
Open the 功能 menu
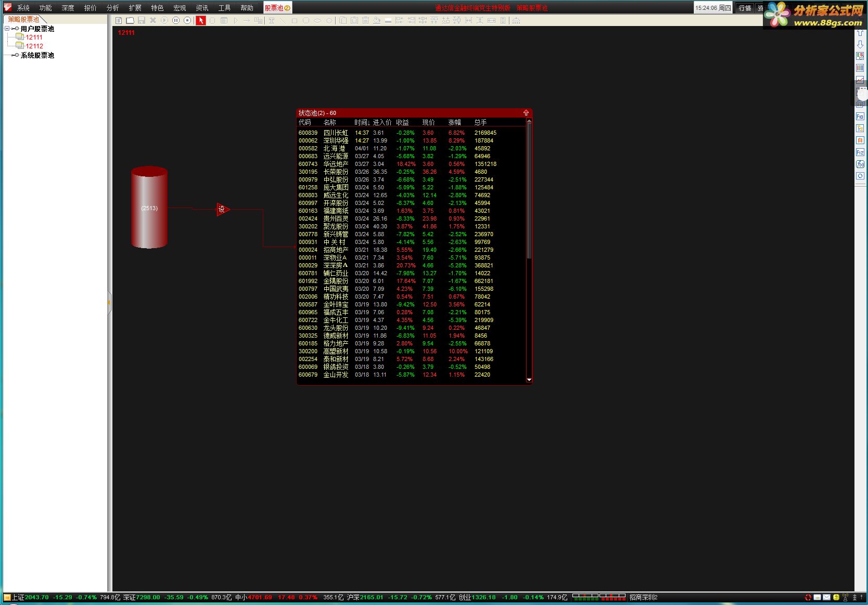pyautogui.click(x=45, y=8)
